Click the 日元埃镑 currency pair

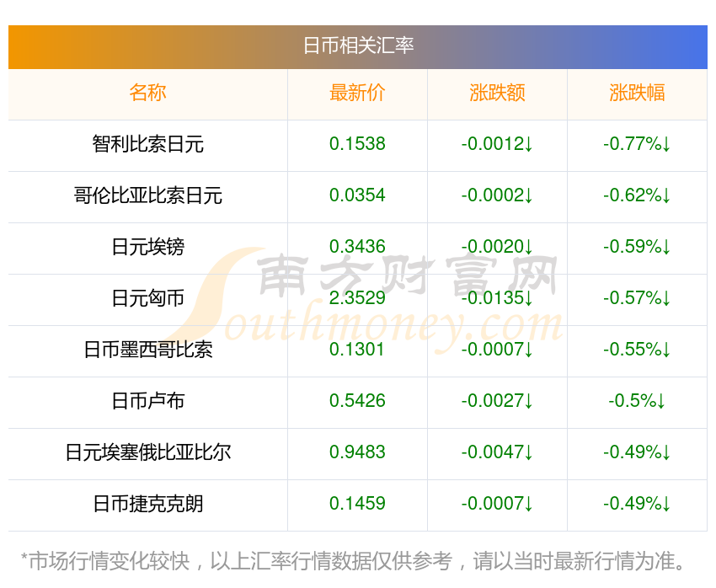148,247
